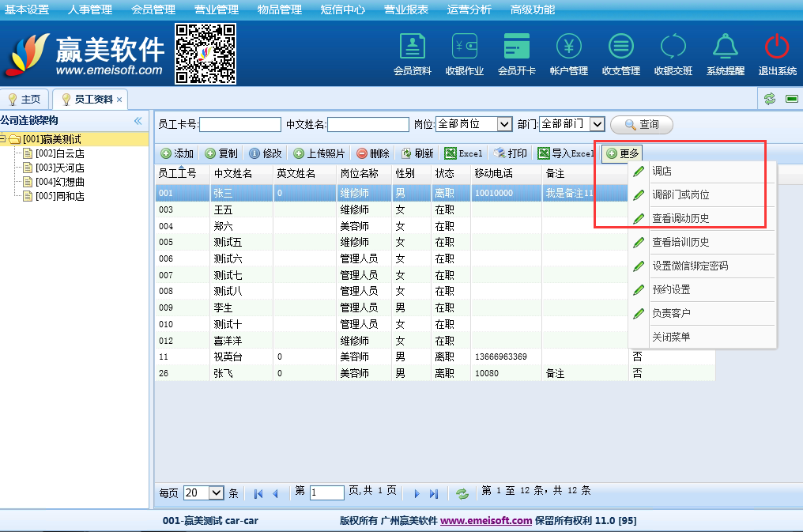Select the [003]天河店 tree node
The image size is (803, 532).
tap(60, 168)
